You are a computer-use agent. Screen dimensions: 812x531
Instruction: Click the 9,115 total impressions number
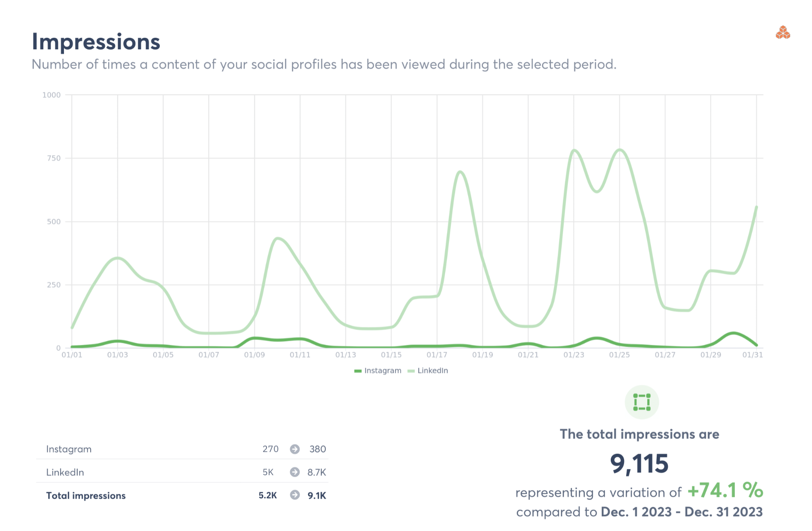[639, 464]
